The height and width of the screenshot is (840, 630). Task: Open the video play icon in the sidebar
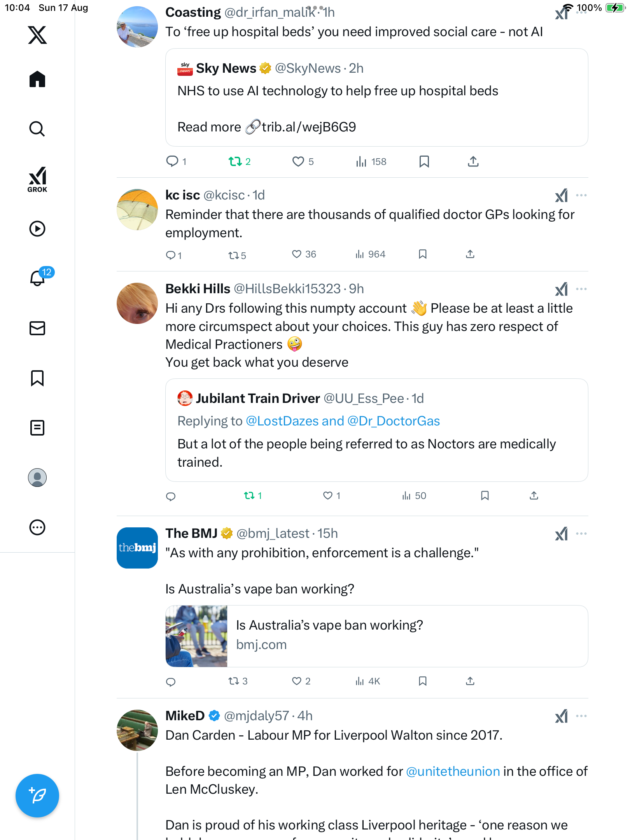[x=37, y=229]
